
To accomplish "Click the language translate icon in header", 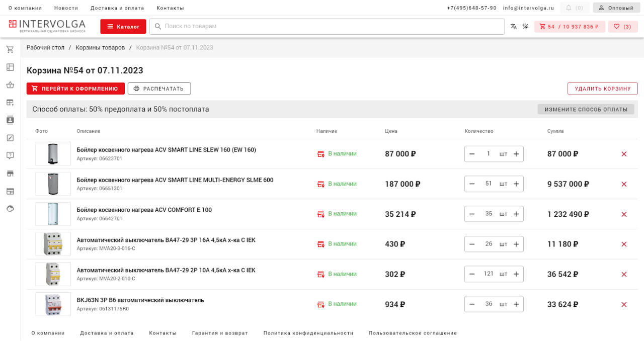I will 513,27.
